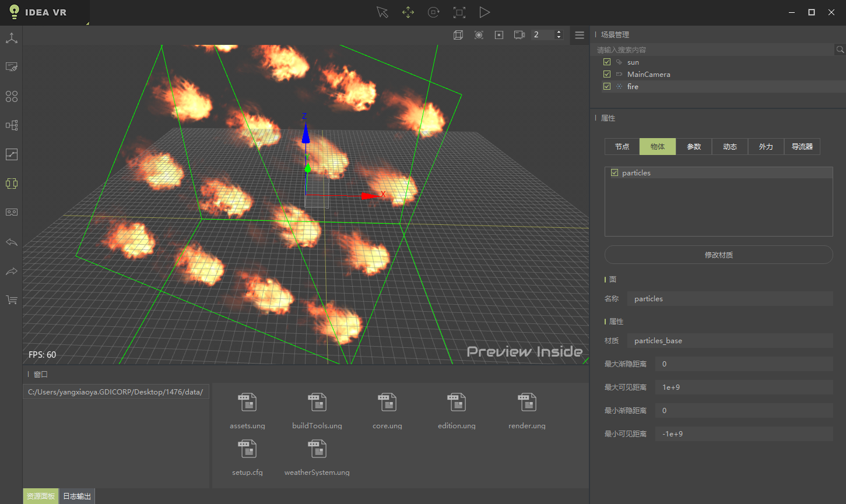Image resolution: width=846 pixels, height=504 pixels.
Task: Switch to the 参数 tab
Action: point(694,147)
